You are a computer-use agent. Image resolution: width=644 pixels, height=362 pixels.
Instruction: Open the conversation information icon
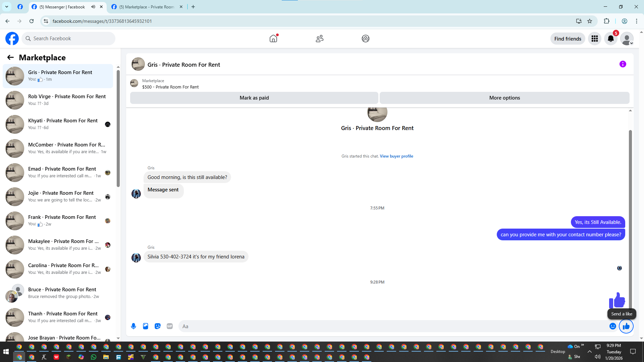[623, 64]
